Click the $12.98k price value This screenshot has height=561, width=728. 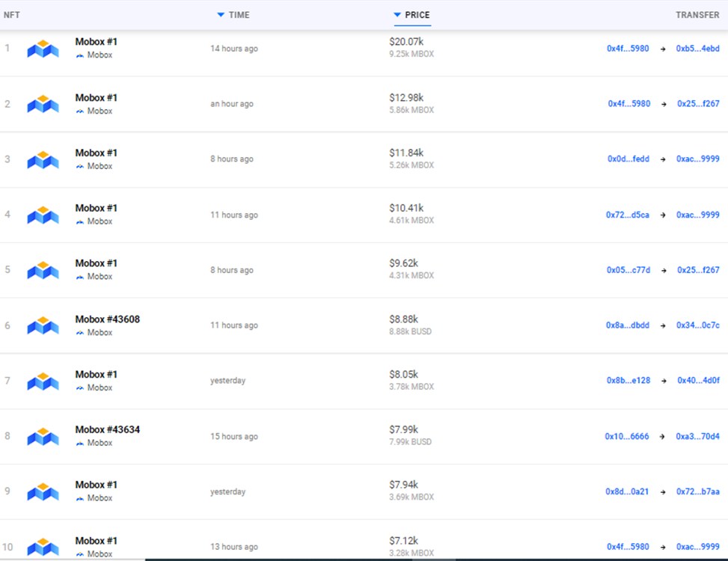[406, 98]
